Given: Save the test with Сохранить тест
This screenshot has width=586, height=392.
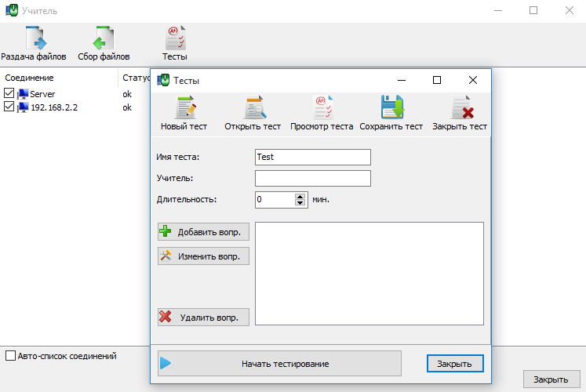Looking at the screenshot, I should pyautogui.click(x=391, y=113).
